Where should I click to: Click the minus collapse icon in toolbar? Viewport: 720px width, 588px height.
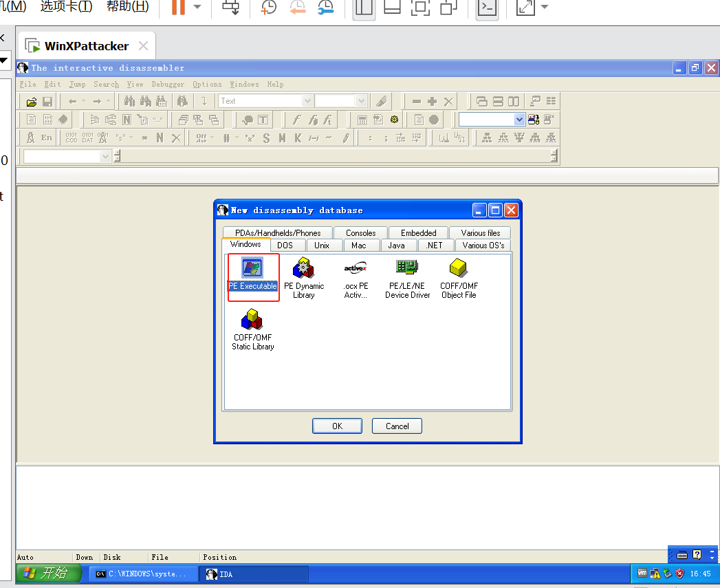417,102
